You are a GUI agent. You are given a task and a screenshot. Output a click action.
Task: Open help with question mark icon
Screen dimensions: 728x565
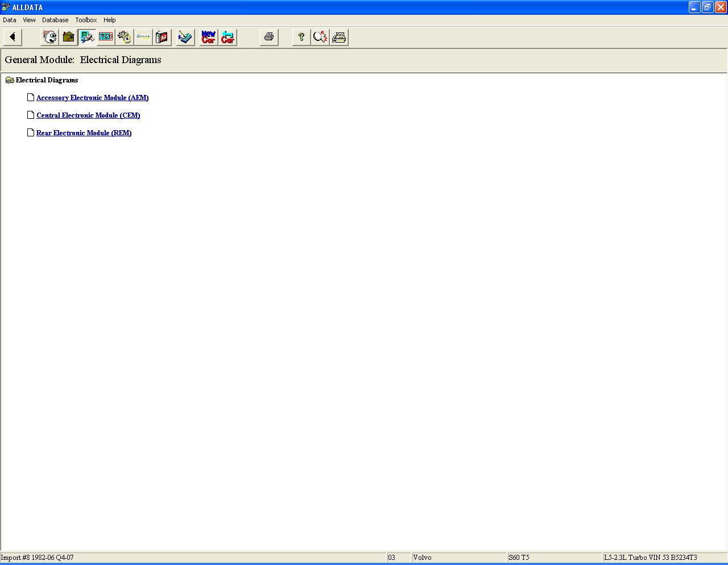(x=301, y=38)
